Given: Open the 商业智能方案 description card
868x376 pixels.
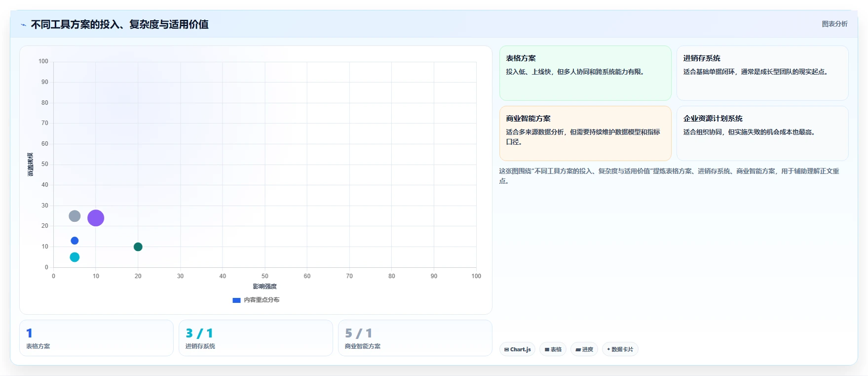Looking at the screenshot, I should tap(585, 133).
